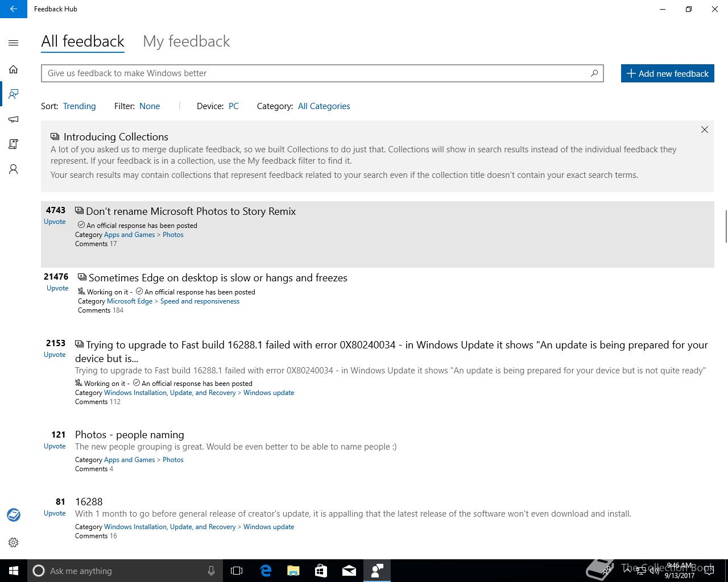Click Photos link under people naming
This screenshot has width=728, height=582.
coord(173,460)
